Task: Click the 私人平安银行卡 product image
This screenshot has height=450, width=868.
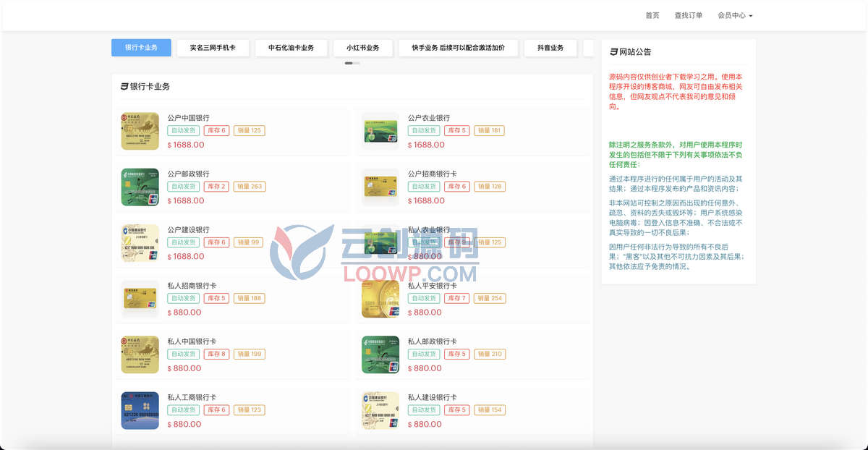Action: click(x=380, y=299)
